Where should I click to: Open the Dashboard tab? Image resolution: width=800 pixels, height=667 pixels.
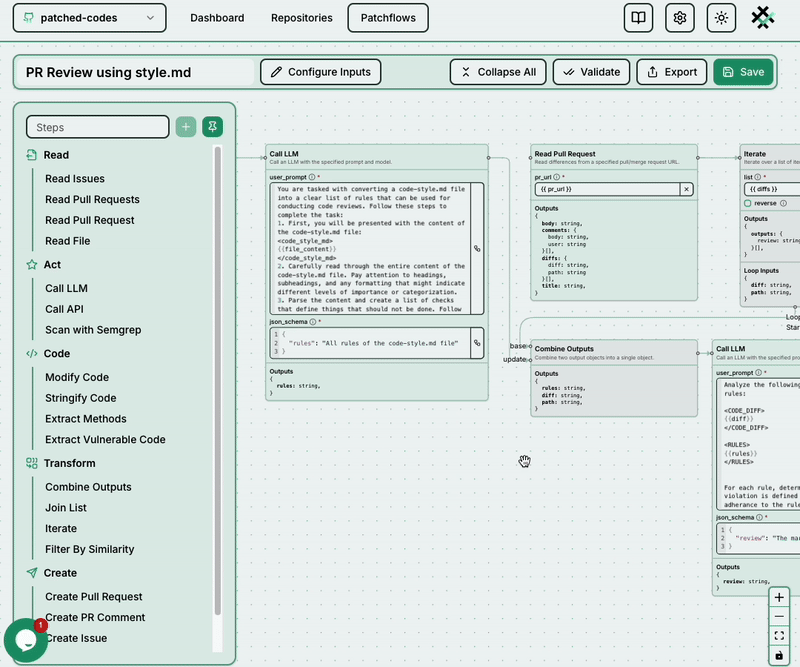tap(217, 18)
